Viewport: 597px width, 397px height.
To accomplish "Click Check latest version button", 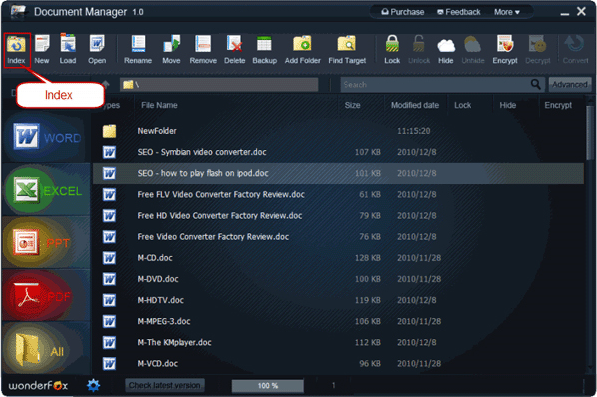I will tap(165, 385).
